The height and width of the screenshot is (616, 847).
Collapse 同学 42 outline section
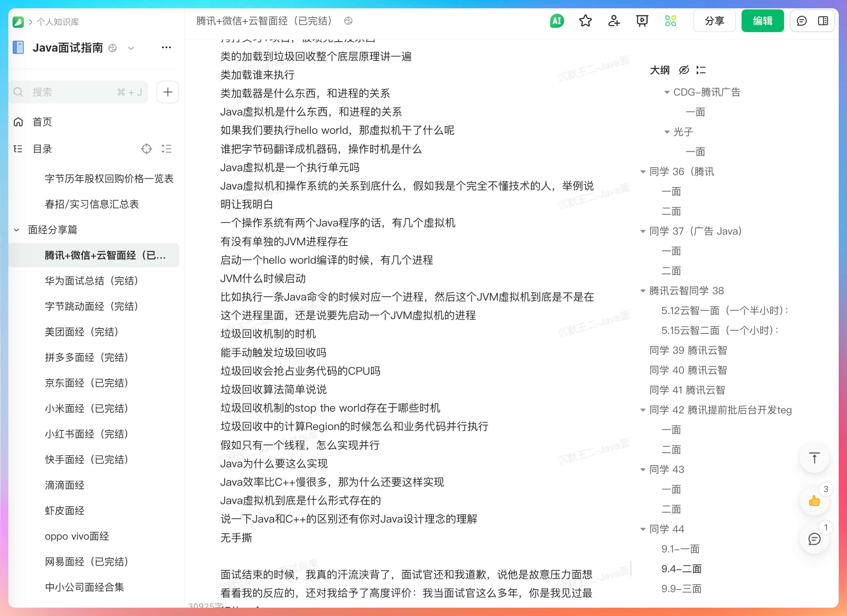(643, 410)
